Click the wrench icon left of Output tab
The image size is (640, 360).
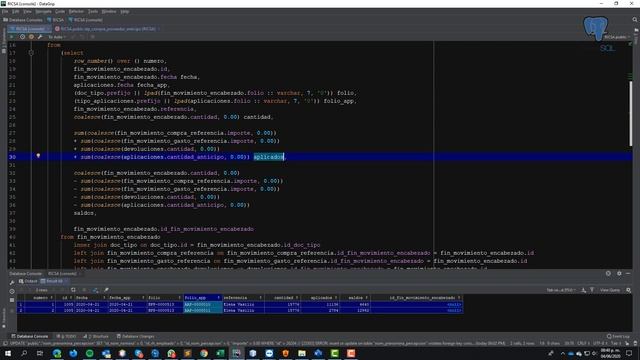click(x=12, y=282)
